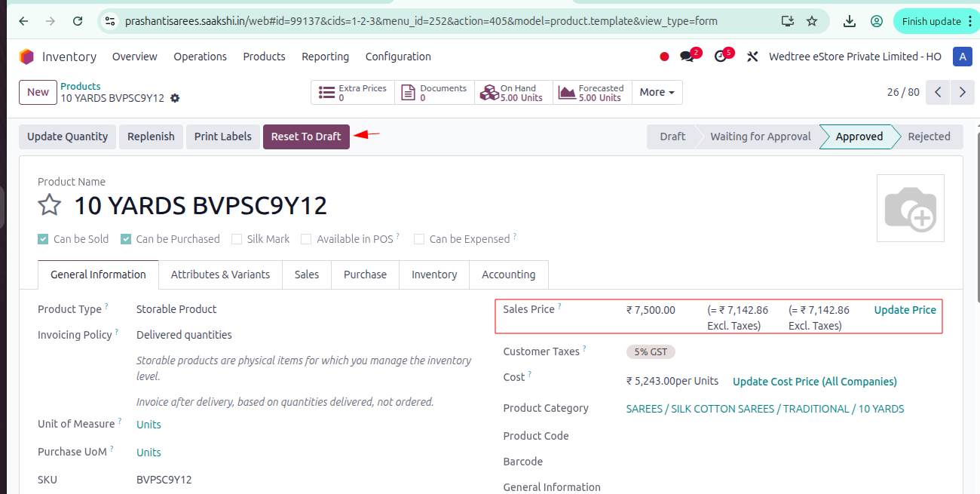Go to previous record arrow
This screenshot has height=494, width=980.
coord(938,92)
